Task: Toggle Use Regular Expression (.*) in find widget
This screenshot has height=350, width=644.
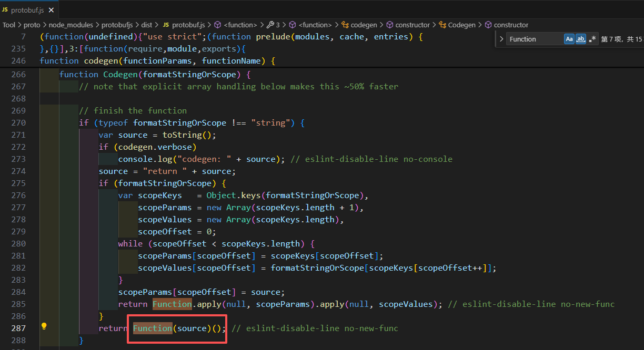Action: (593, 39)
